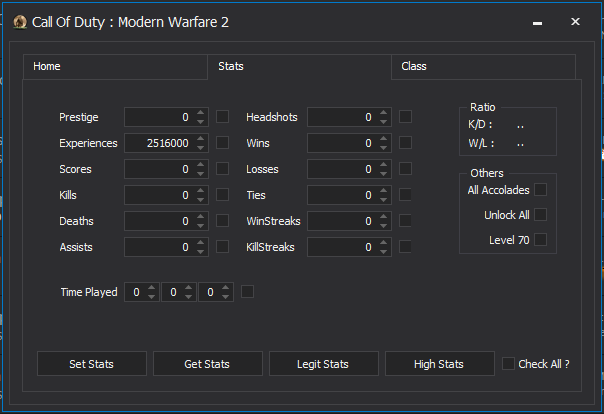Viewport: 604px width, 414px height.
Task: Increase Prestige with the up arrow
Action: tap(200, 112)
